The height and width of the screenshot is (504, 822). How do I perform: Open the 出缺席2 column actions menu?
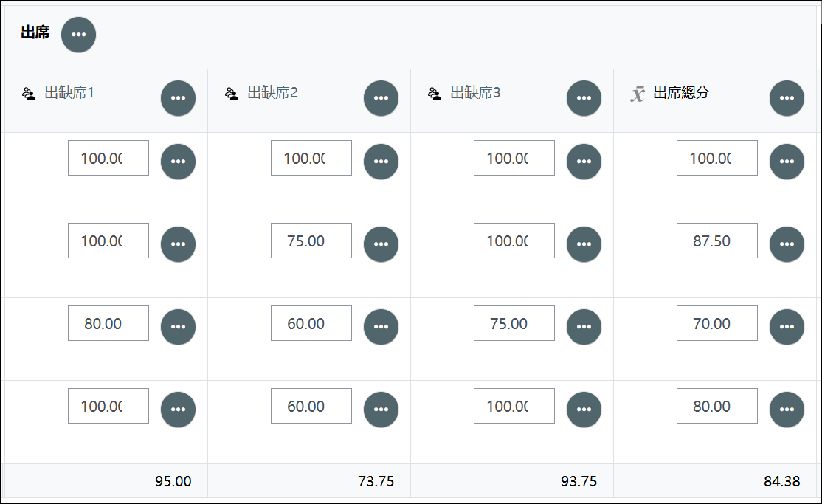point(381,98)
